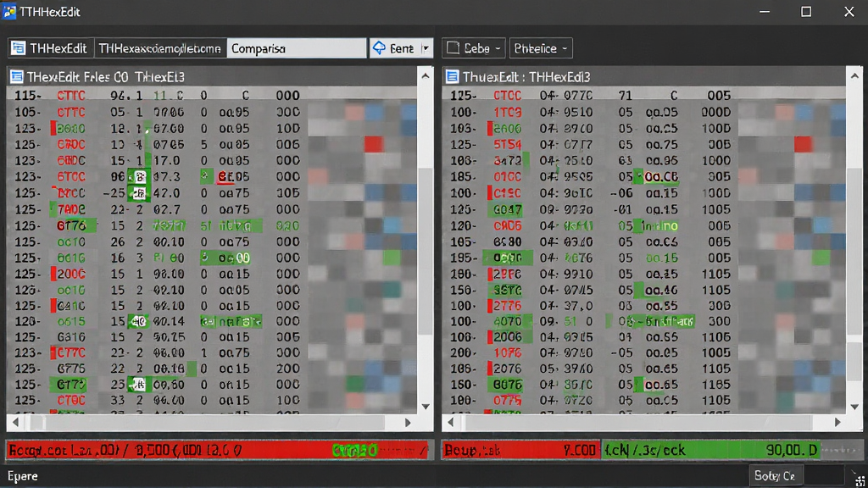Click the left pane scroll down arrow
The height and width of the screenshot is (488, 868).
[426, 407]
